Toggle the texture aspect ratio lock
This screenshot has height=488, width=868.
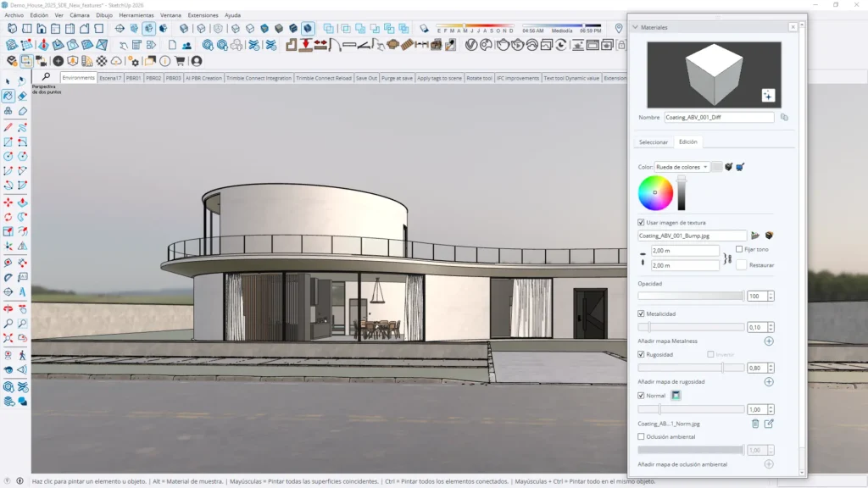727,258
